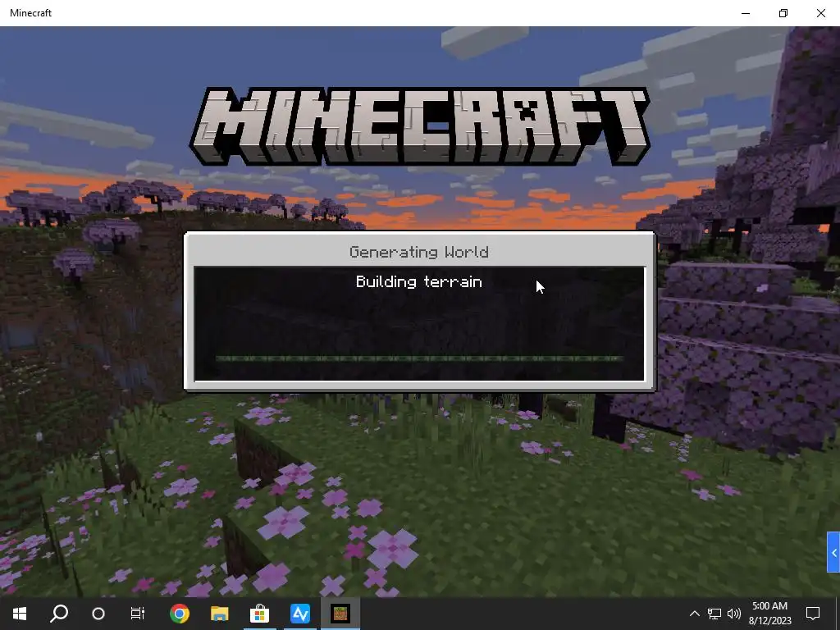Launch Cortana circle icon

98,614
